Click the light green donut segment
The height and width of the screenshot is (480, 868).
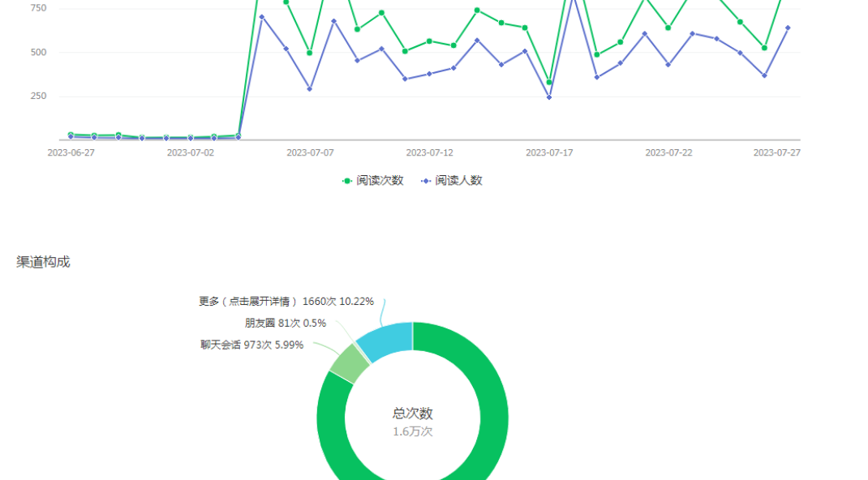click(x=350, y=362)
